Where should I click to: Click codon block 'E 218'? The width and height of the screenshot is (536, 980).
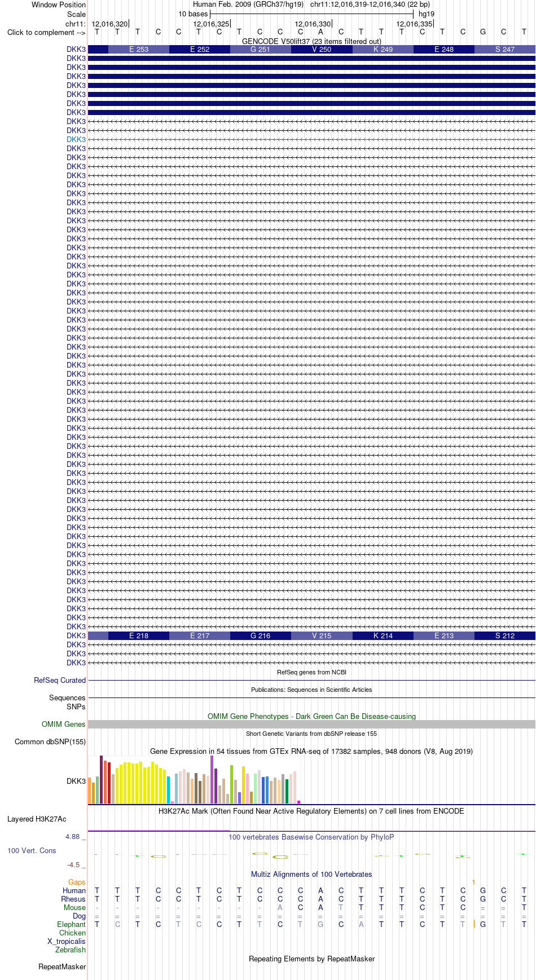[139, 636]
